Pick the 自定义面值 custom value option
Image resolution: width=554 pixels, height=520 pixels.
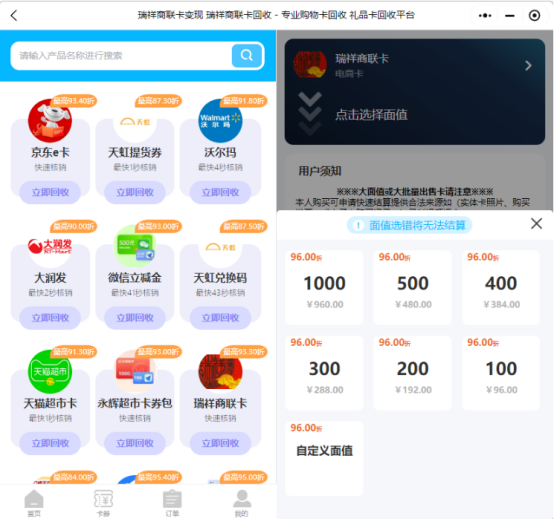pyautogui.click(x=324, y=458)
